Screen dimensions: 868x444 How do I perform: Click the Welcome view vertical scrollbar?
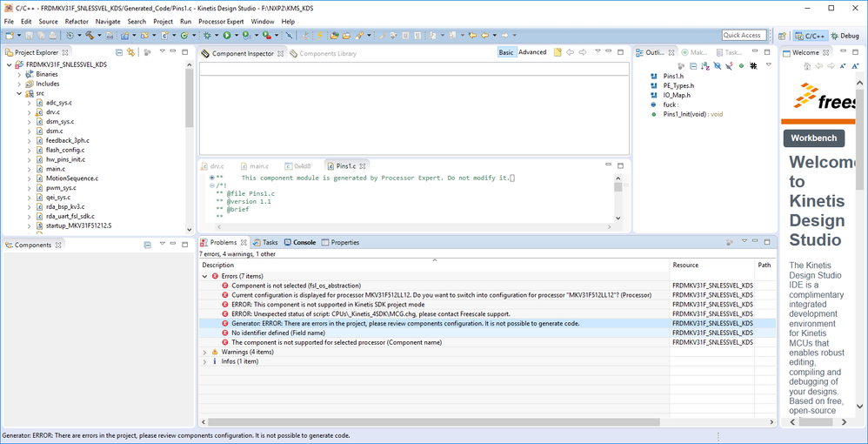pyautogui.click(x=859, y=246)
